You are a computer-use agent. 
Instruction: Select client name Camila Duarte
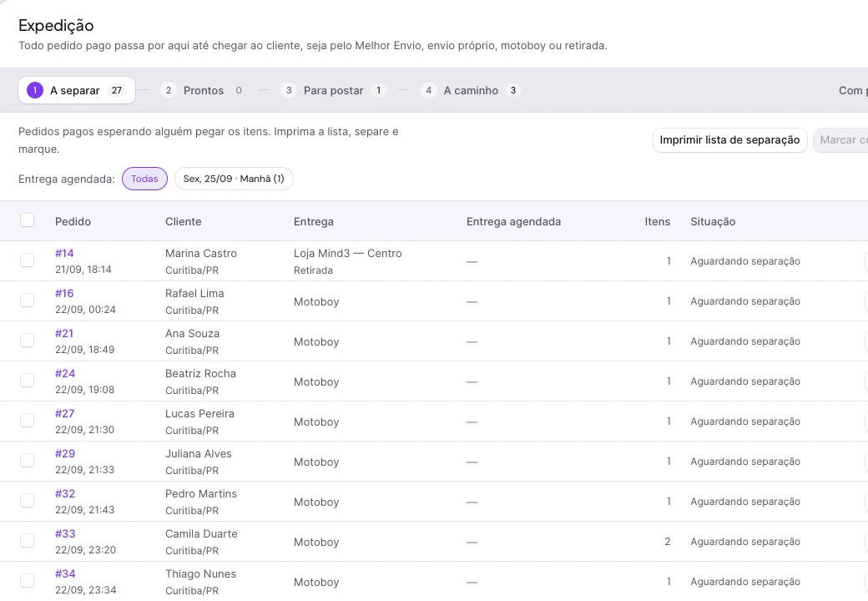pyautogui.click(x=201, y=534)
